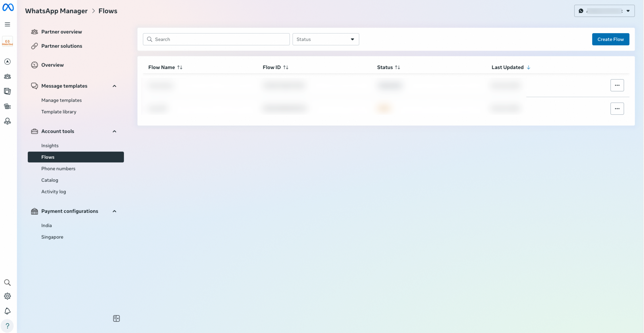Screen dimensions: 644x333
Task: Open the connected circles icon in the left rail
Action: tap(7, 121)
